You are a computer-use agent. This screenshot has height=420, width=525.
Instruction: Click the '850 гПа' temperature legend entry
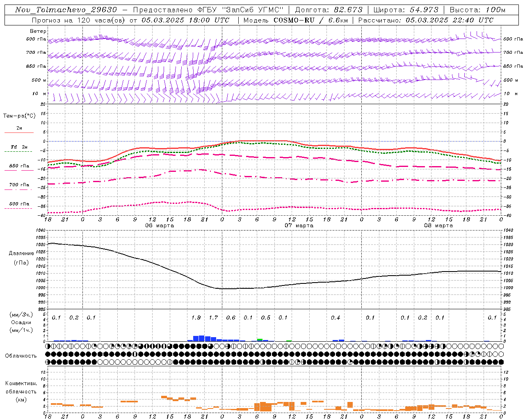point(19,166)
